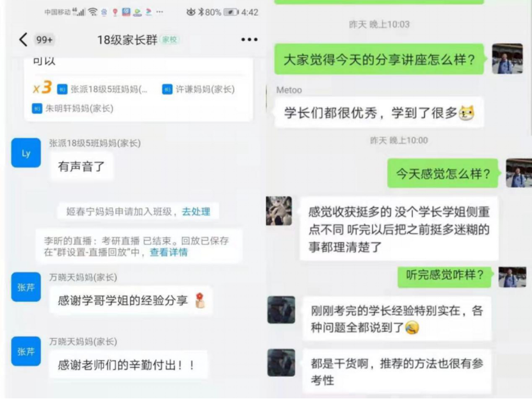Open the 查看详情 playback link
This screenshot has width=532, height=399.
[168, 252]
